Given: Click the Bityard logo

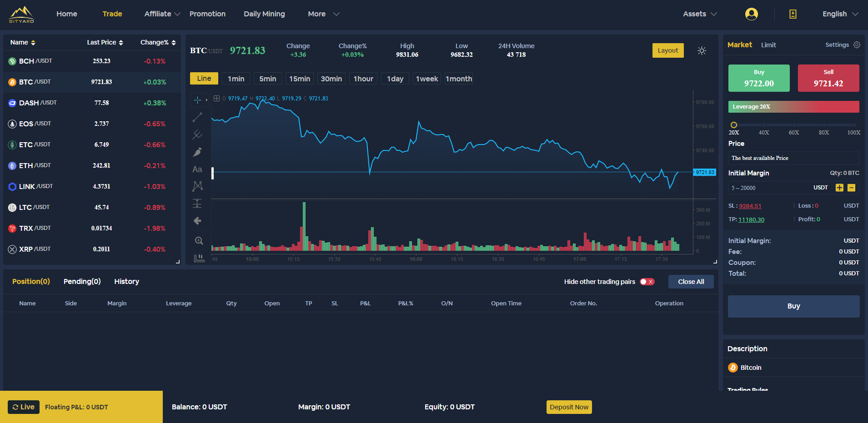Looking at the screenshot, I should 21,14.
